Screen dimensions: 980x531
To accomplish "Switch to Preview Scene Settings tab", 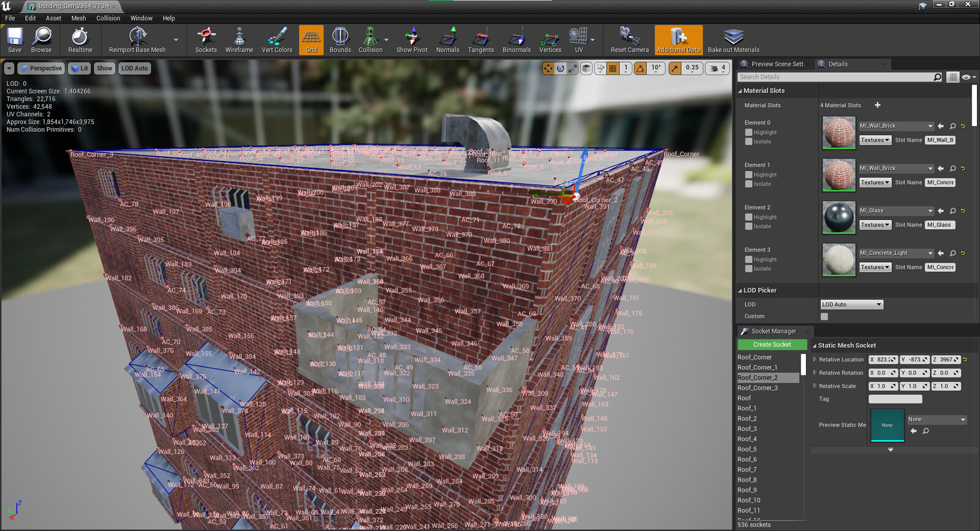I will tap(777, 64).
